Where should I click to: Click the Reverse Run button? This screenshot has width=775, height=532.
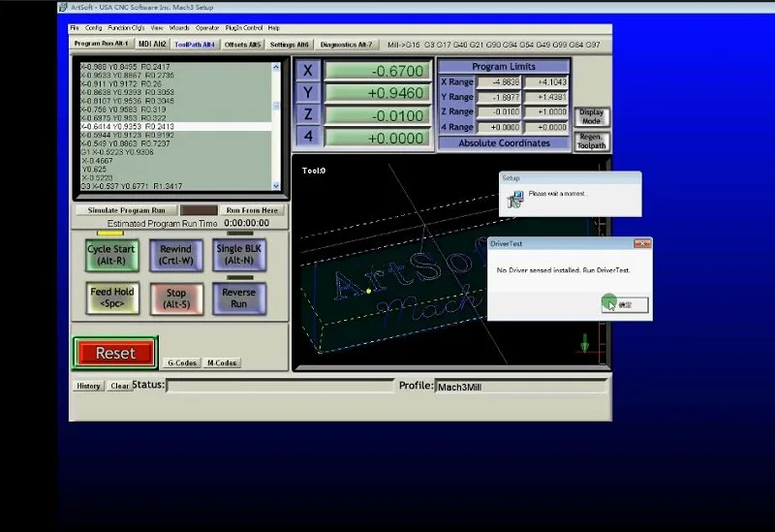click(x=239, y=298)
